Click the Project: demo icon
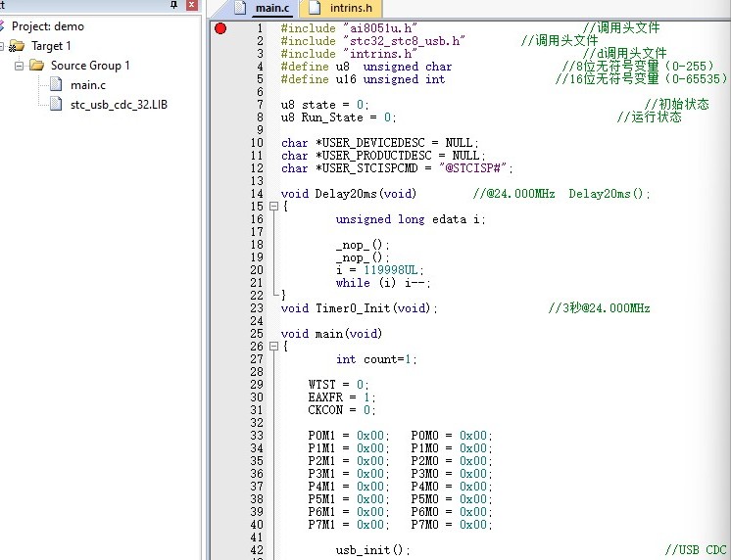Image resolution: width=731 pixels, height=560 pixels. tap(3, 26)
